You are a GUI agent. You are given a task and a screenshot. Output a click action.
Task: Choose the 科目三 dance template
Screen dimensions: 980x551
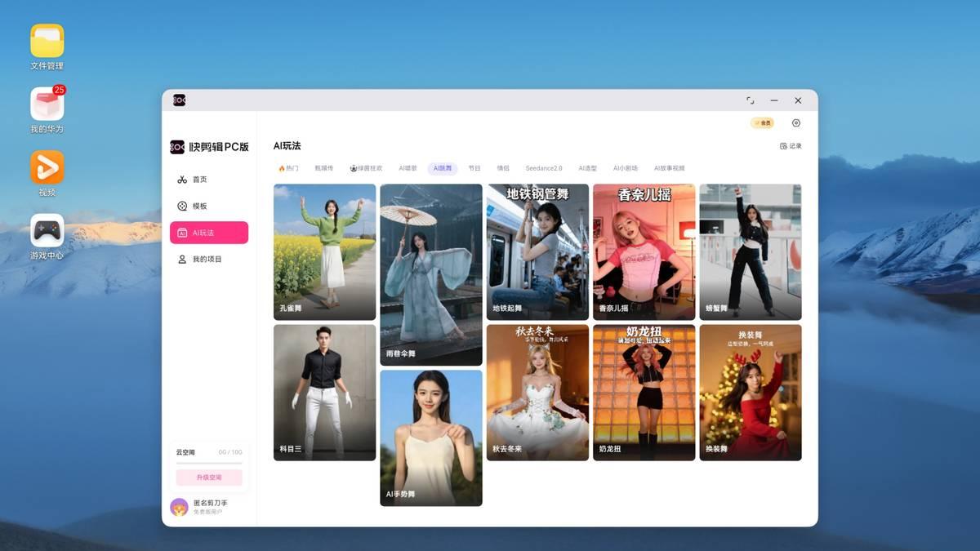click(x=325, y=393)
